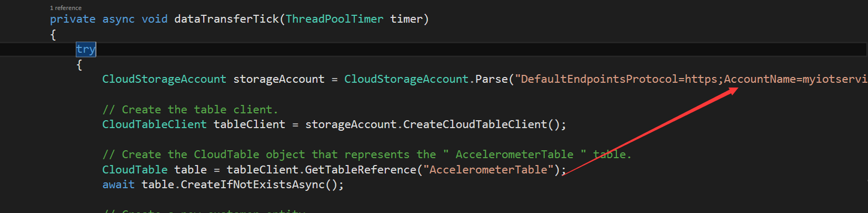
Task: Click the 'async' keyword in method signature
Action: 118,19
